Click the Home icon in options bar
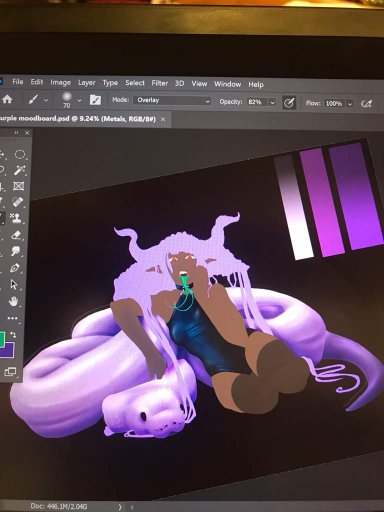 pos(7,99)
